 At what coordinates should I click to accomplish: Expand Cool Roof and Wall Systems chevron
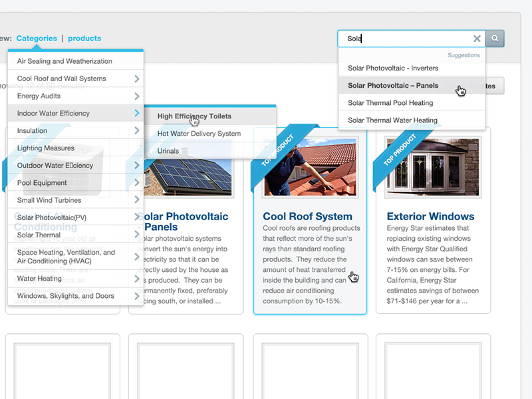[x=136, y=78]
